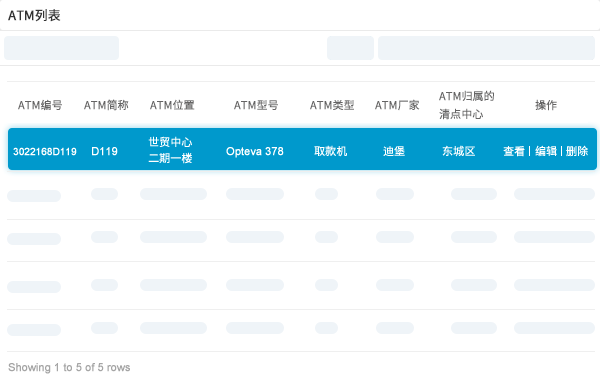Click the ATM简称 column header
The width and height of the screenshot is (600, 387).
coord(106,105)
